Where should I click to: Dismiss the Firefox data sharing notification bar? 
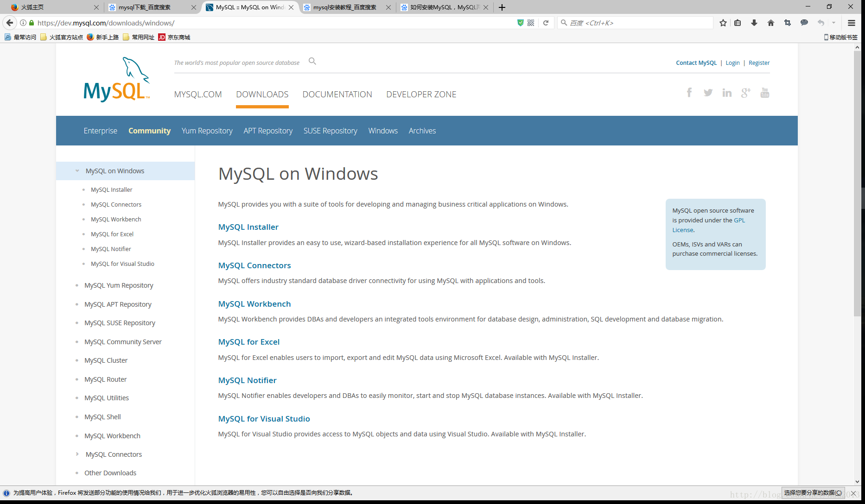click(853, 493)
